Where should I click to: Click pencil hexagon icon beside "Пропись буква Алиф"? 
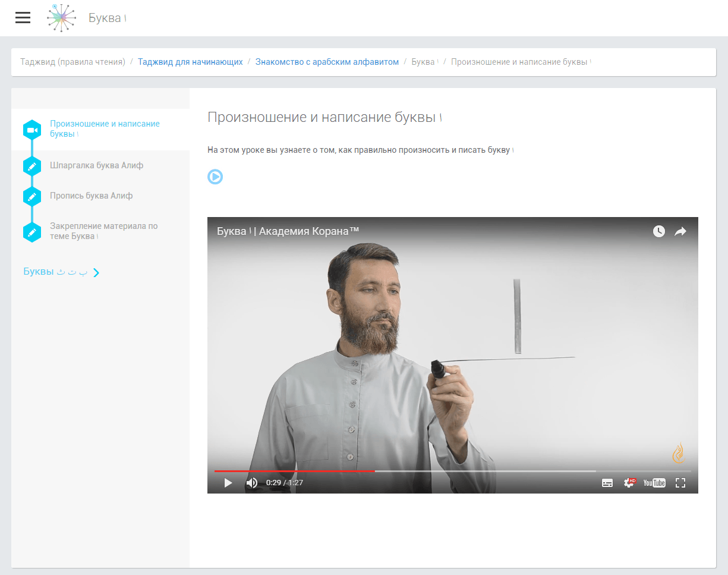tap(32, 196)
